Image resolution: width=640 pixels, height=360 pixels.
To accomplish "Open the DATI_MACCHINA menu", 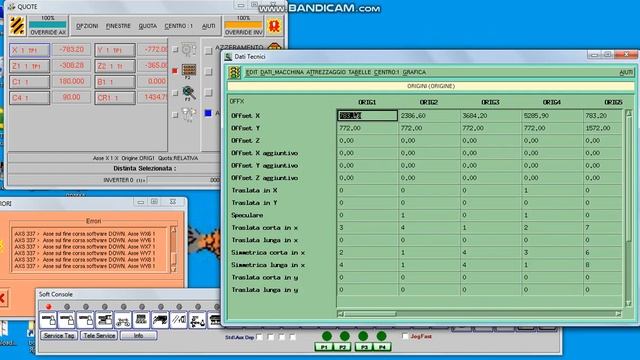I will tap(282, 72).
